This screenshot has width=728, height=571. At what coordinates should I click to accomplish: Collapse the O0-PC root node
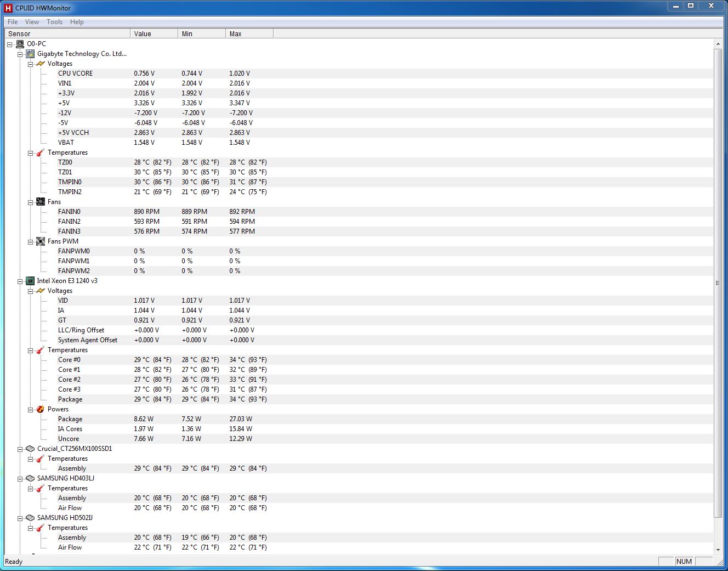tap(10, 44)
